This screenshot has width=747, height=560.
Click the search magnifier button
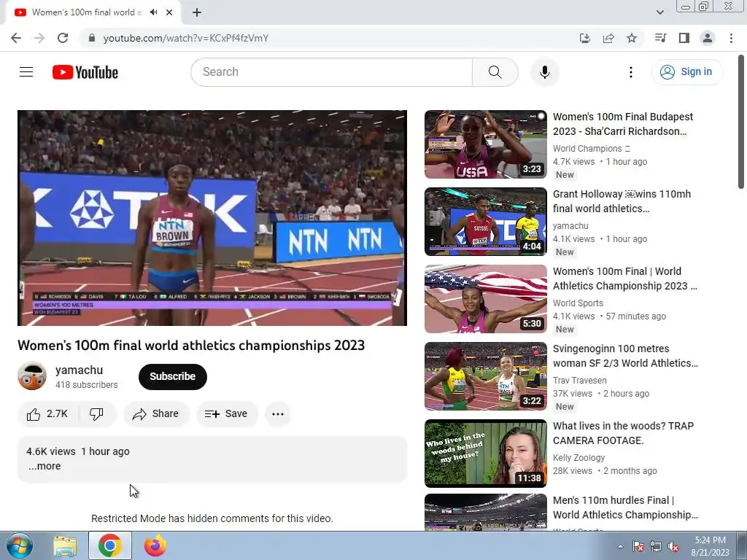pos(495,72)
